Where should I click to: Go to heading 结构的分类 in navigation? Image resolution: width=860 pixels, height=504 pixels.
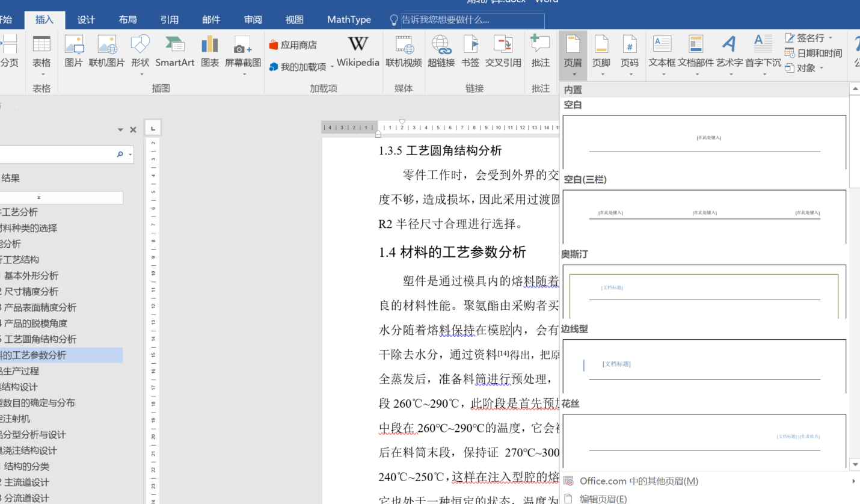(27, 466)
